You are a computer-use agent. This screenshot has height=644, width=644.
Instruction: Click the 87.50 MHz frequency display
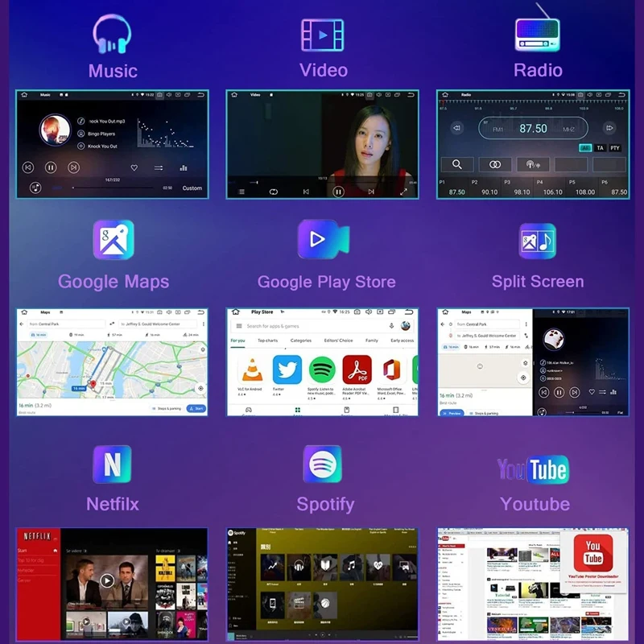click(x=533, y=129)
